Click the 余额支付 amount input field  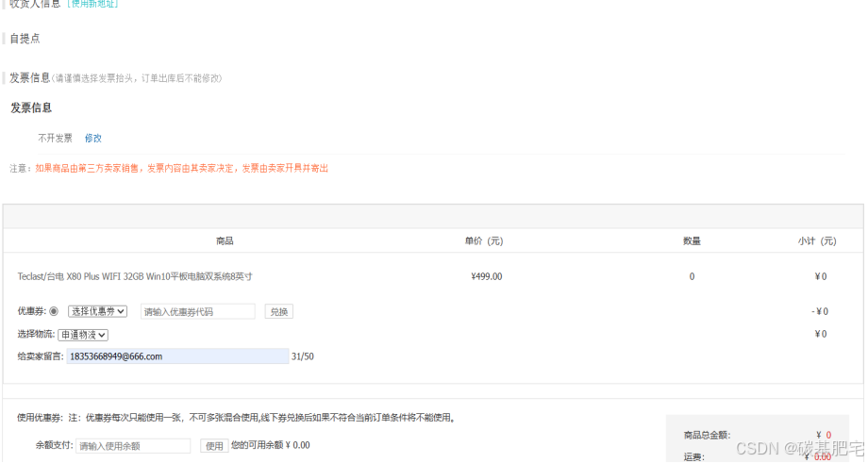133,446
